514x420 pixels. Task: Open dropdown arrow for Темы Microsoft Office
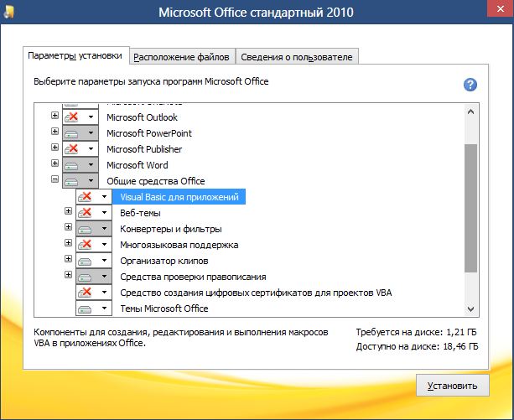click(104, 308)
